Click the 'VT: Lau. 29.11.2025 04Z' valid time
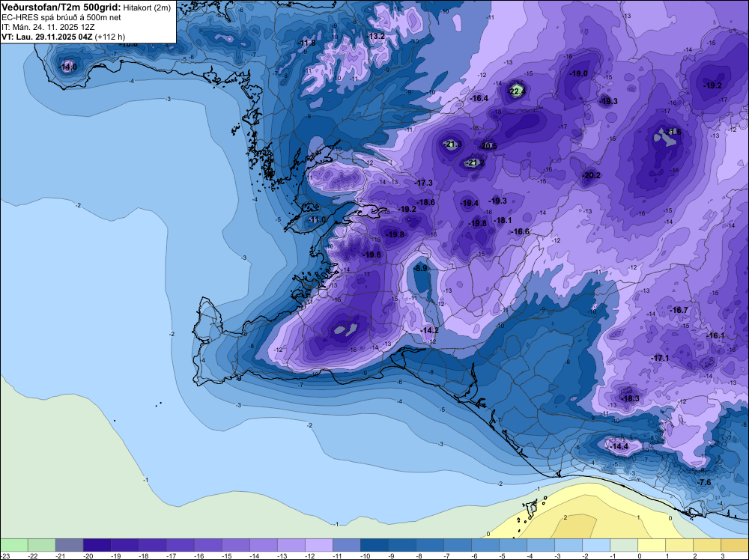This screenshot has height=560, width=749. [x=47, y=37]
